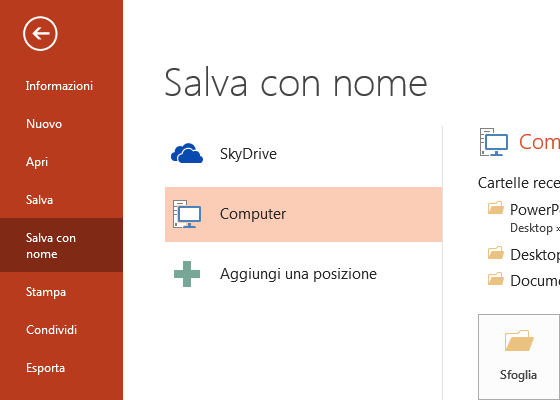Click the back arrow circle icon

40,34
